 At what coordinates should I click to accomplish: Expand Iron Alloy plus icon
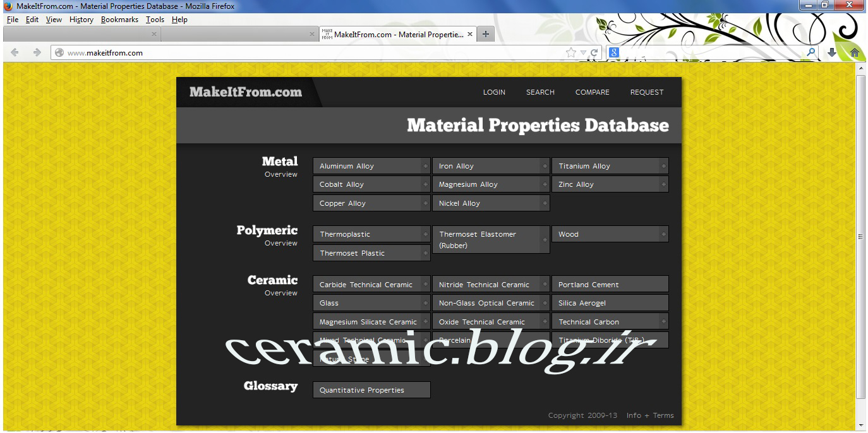pyautogui.click(x=545, y=166)
